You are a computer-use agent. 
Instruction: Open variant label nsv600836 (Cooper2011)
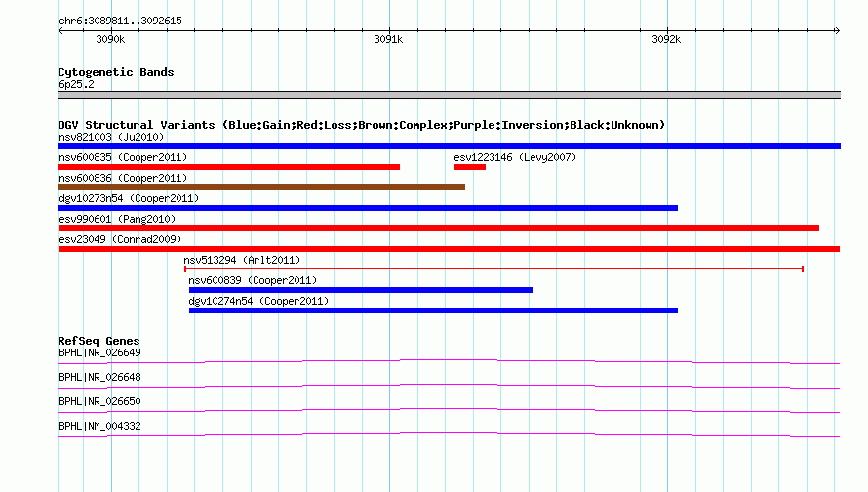pos(123,178)
